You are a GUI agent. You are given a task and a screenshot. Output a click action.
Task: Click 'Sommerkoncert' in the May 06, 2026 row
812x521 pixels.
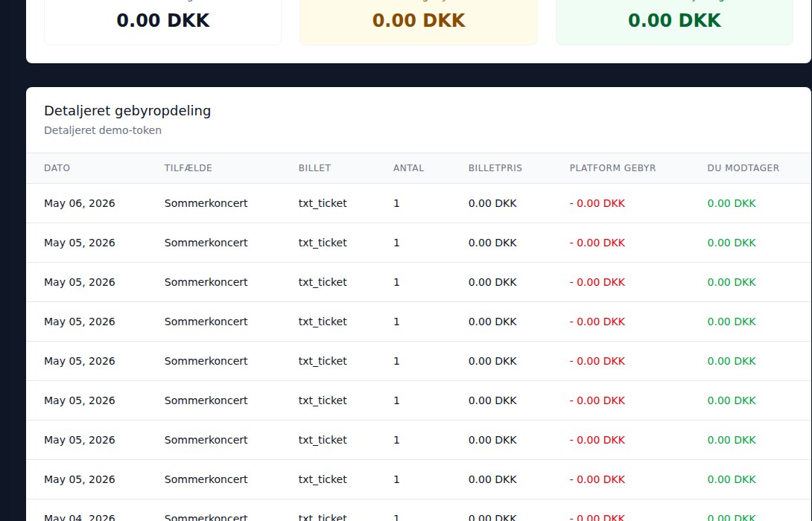[206, 203]
